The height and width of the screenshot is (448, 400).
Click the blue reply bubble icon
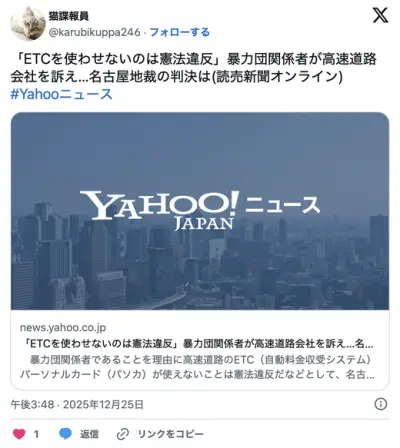(65, 434)
